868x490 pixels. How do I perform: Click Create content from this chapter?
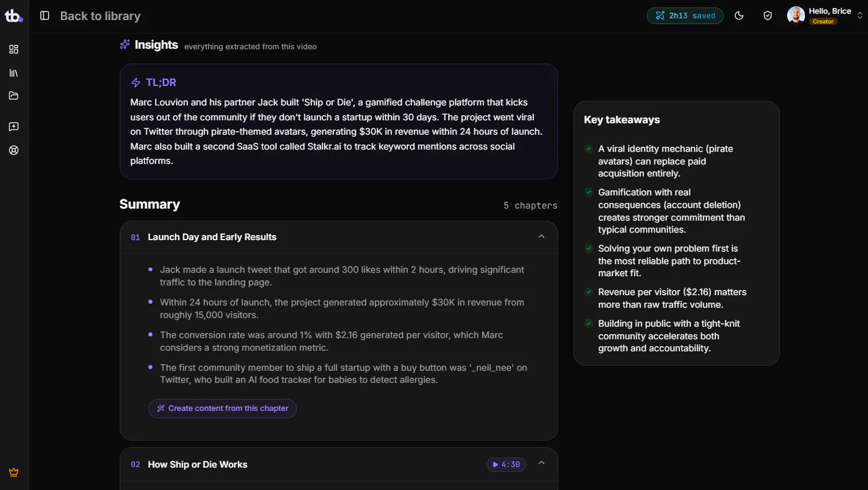222,409
